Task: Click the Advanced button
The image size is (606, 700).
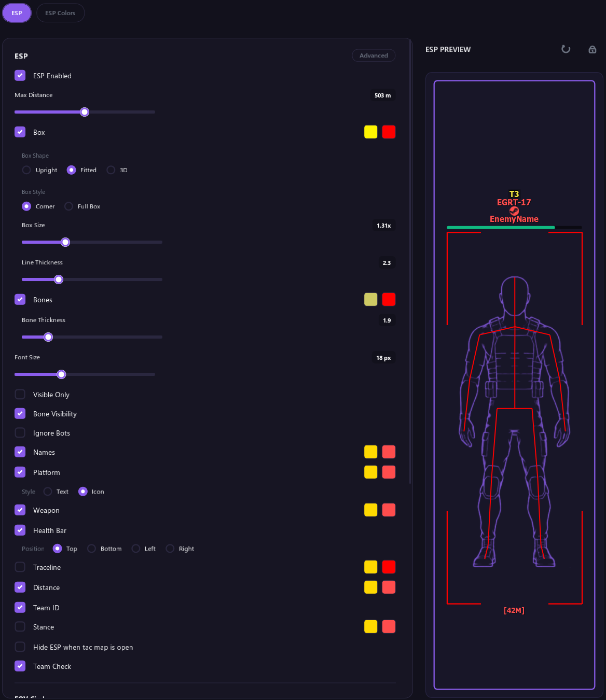Action: pos(374,55)
